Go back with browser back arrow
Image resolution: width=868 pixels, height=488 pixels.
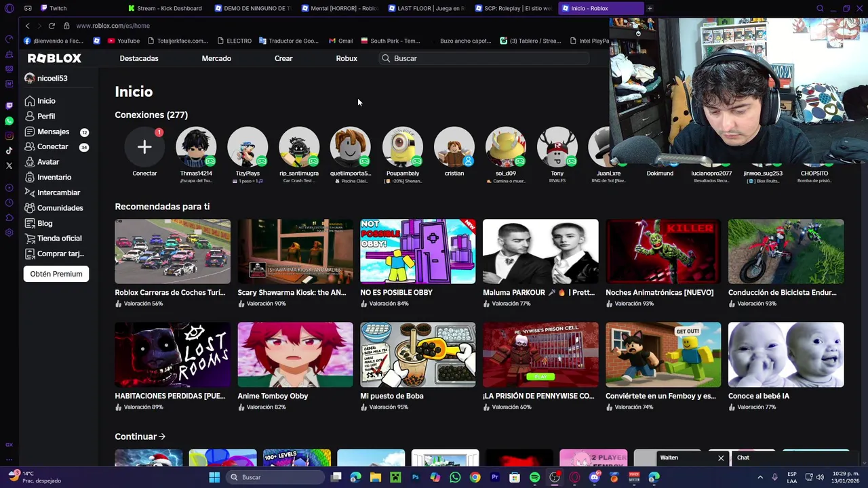click(27, 26)
